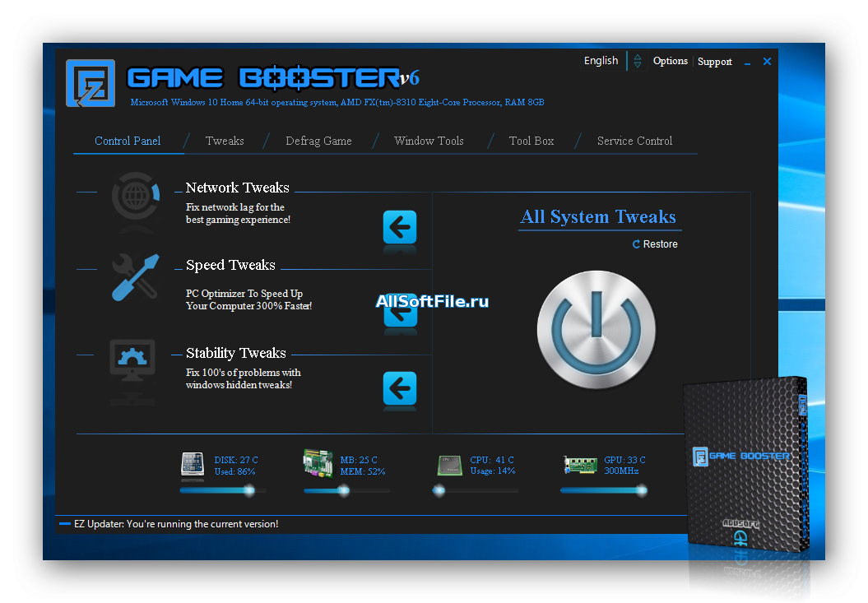The height and width of the screenshot is (603, 868).
Task: Click the 'Usage: 14%' CPU value
Action: [493, 471]
